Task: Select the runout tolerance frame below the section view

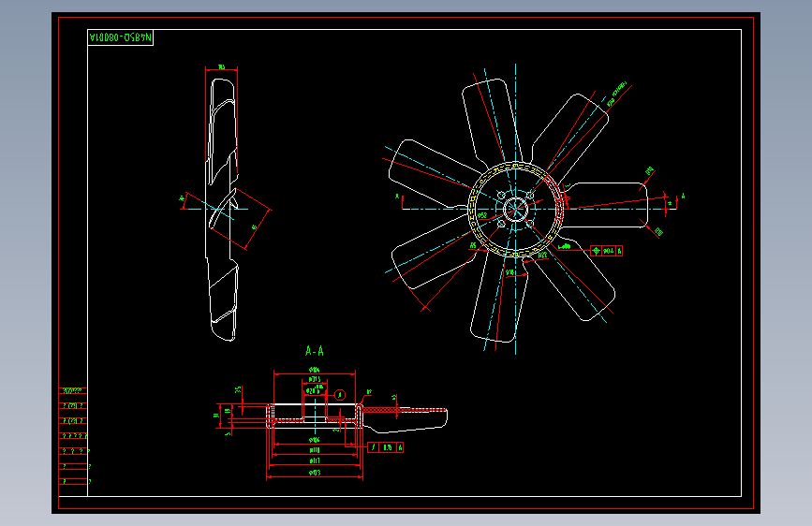Action: [385, 447]
